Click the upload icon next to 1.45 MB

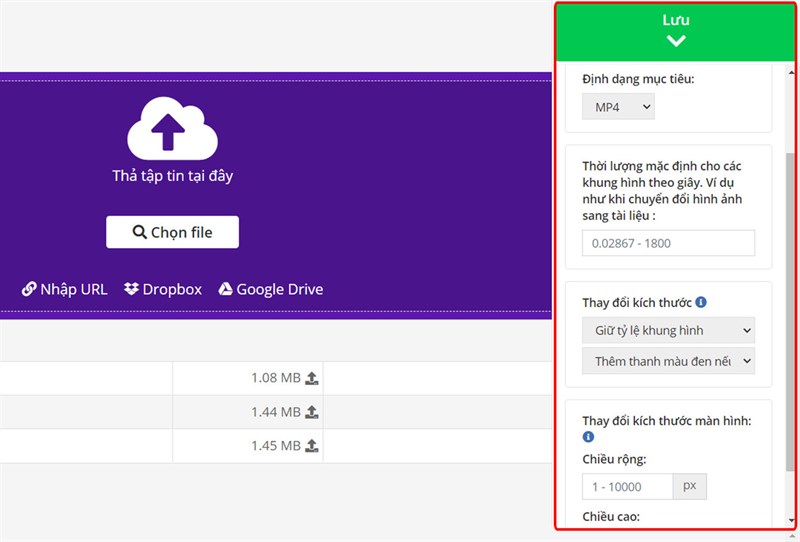click(312, 446)
